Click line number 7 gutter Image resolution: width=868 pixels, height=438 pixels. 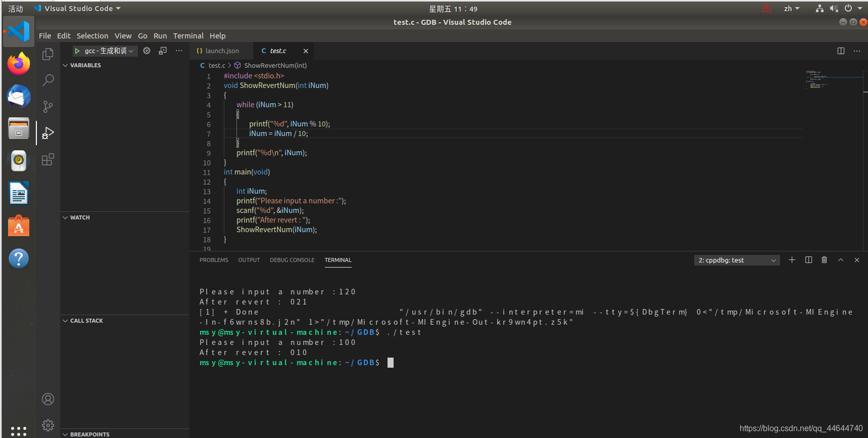(209, 134)
